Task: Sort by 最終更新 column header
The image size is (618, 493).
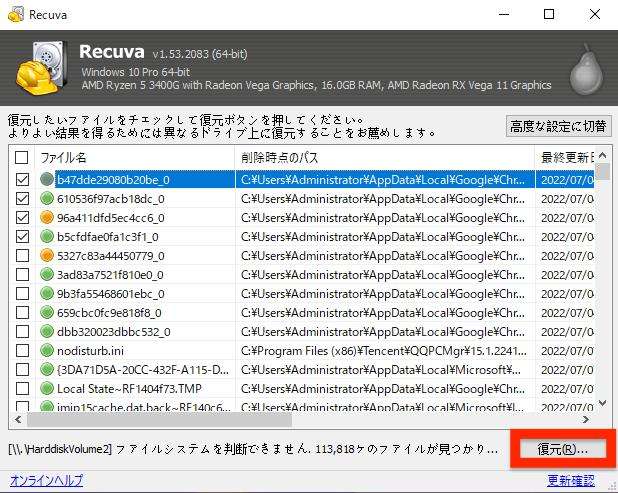Action: [565, 158]
